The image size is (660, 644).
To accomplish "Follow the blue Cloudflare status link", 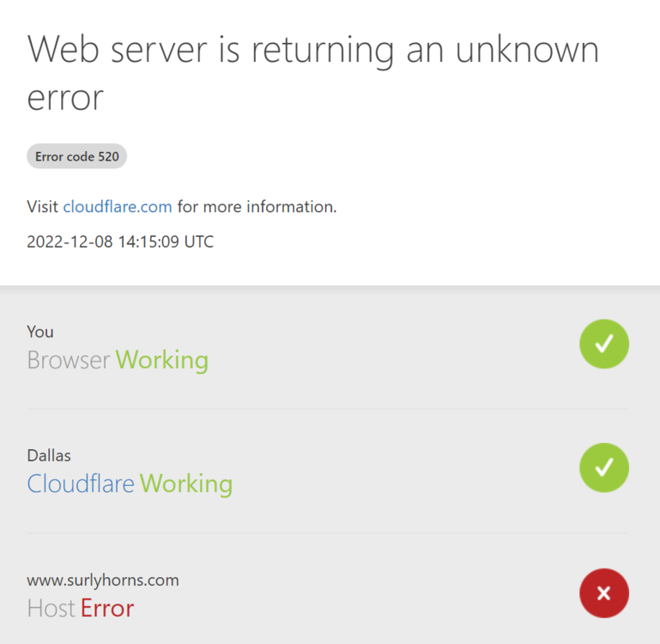I will pos(81,483).
